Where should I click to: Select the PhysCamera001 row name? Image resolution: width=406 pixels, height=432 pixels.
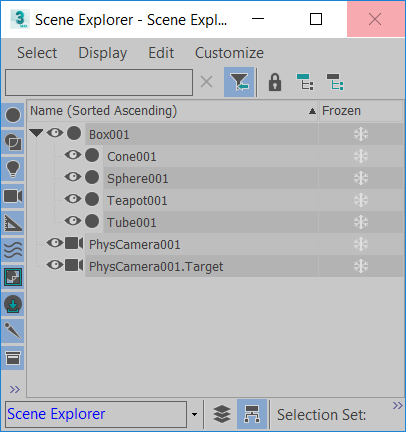coord(135,245)
